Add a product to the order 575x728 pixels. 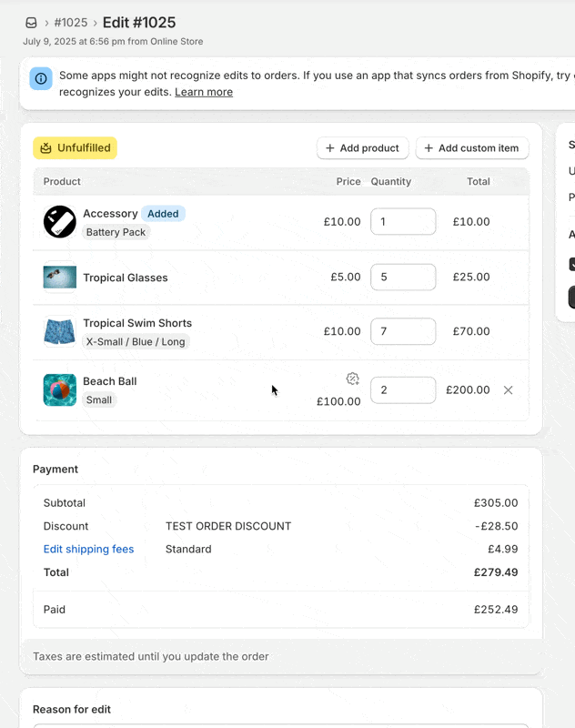point(362,148)
